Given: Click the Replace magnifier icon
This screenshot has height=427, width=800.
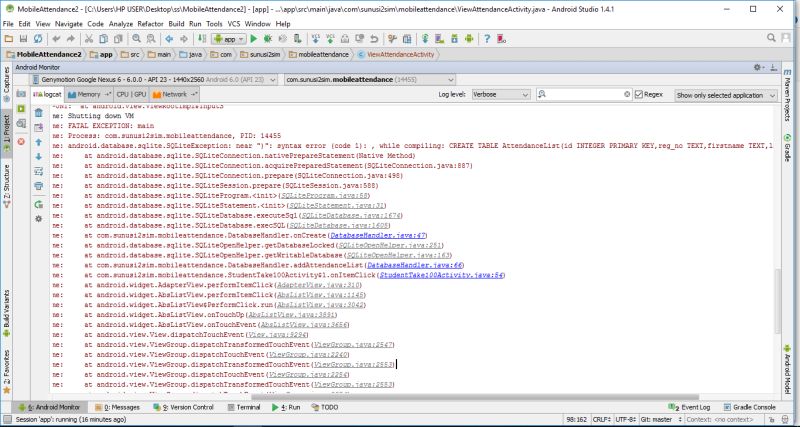Looking at the screenshot, I should click(x=151, y=39).
